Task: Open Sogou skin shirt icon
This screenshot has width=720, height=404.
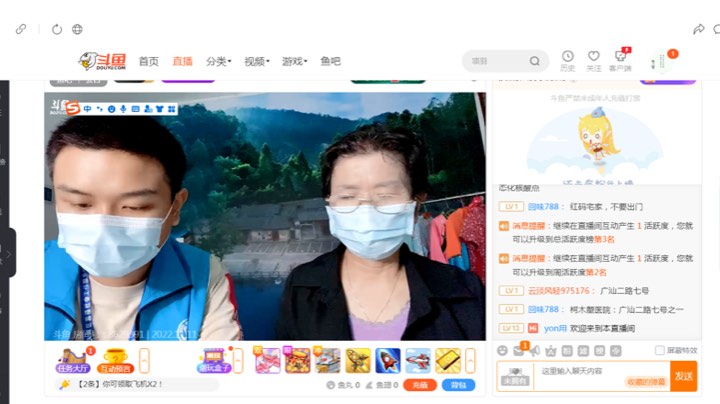Action: tap(159, 109)
